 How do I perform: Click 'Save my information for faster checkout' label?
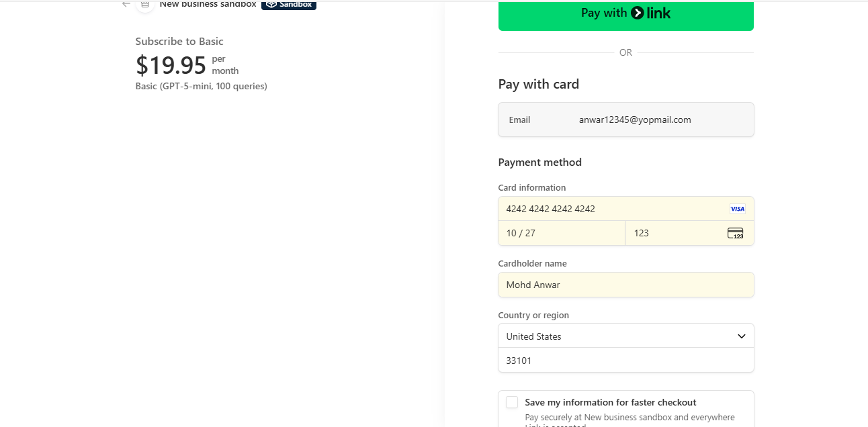click(610, 402)
